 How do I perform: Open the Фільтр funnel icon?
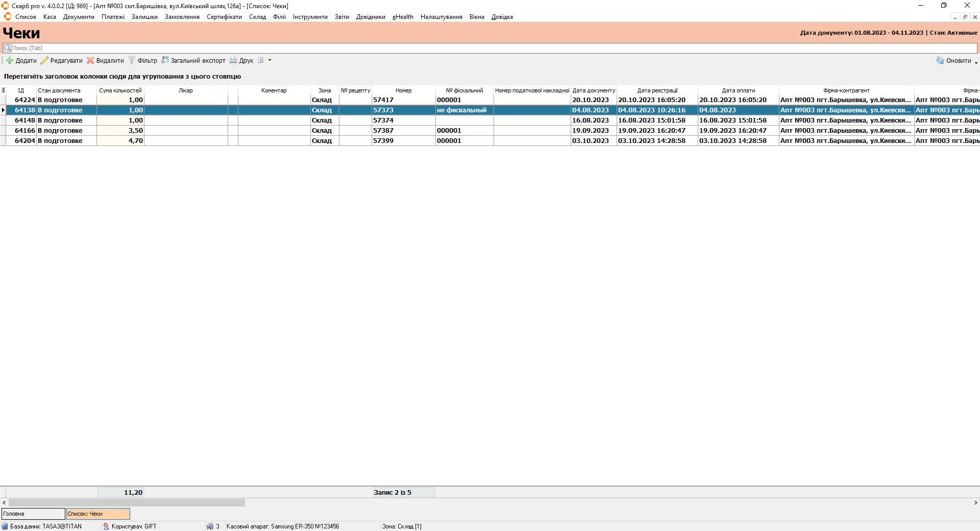coord(132,60)
